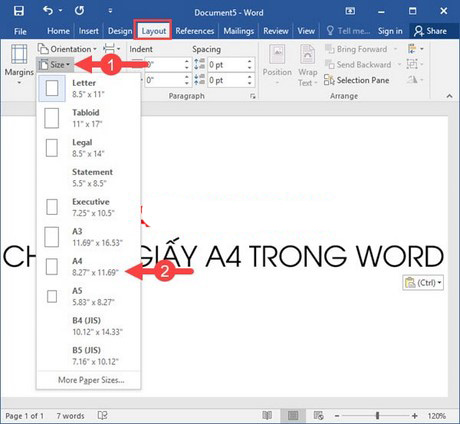Select Tabloid 11" x 17" paper size
Screen dimensions: 460x424
coord(89,118)
